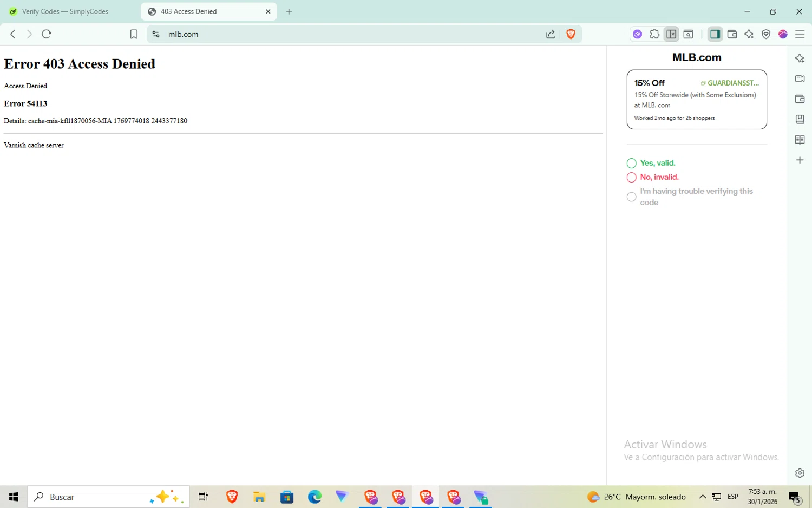
Task: Open the Extensions puzzle-piece menu
Action: (654, 34)
